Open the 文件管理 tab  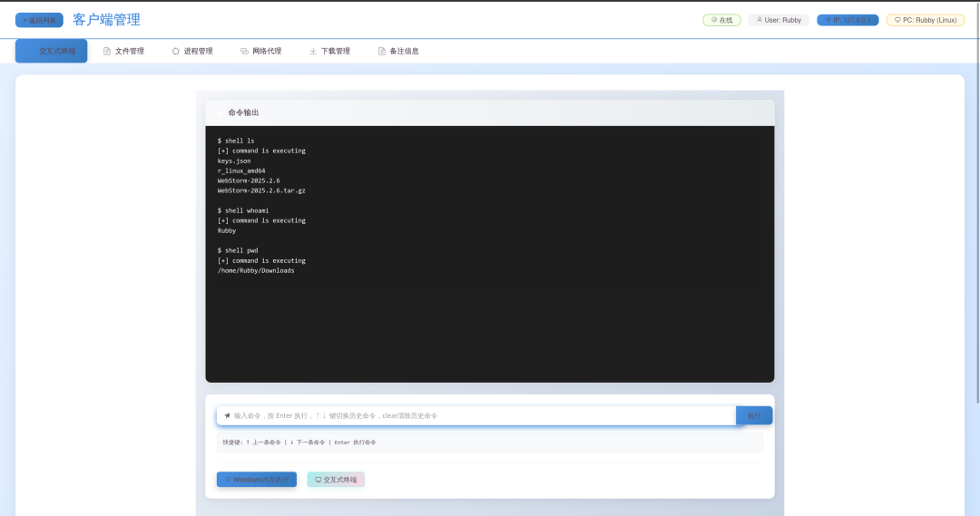(x=123, y=51)
